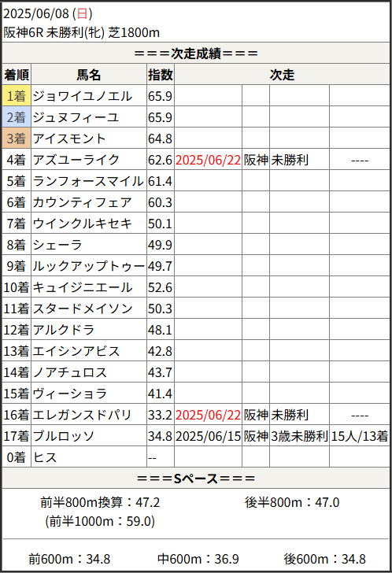Click the 3歳未勝利 race class cell

click(300, 436)
